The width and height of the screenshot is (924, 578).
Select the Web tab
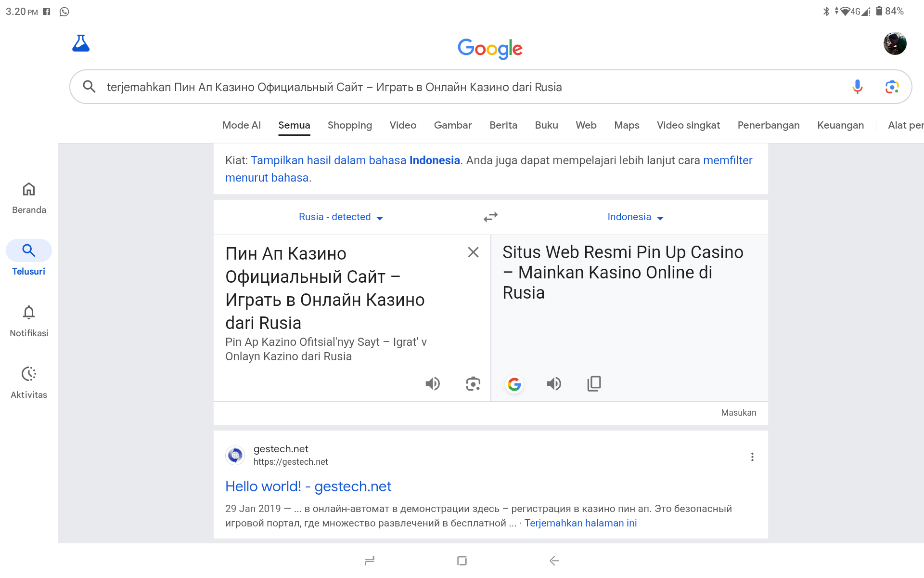pyautogui.click(x=586, y=125)
